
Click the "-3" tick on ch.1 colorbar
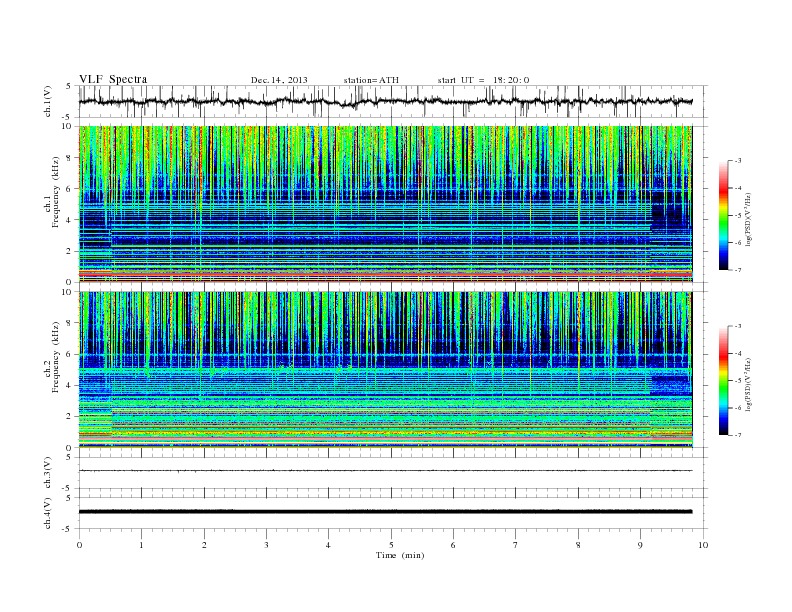[x=737, y=161]
